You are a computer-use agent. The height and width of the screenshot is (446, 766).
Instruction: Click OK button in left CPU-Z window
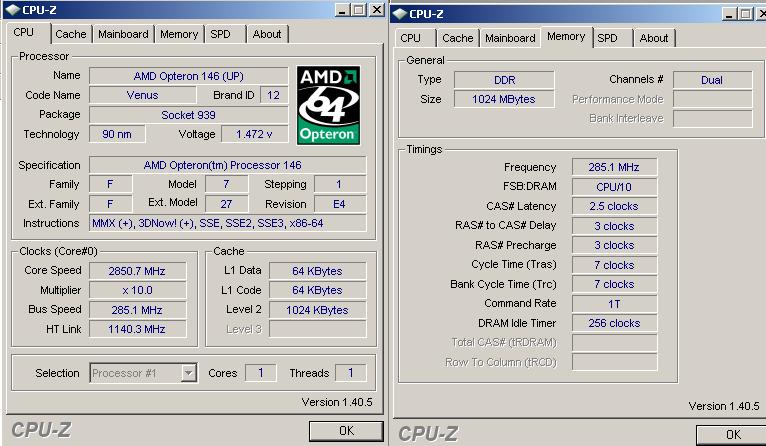[x=346, y=431]
